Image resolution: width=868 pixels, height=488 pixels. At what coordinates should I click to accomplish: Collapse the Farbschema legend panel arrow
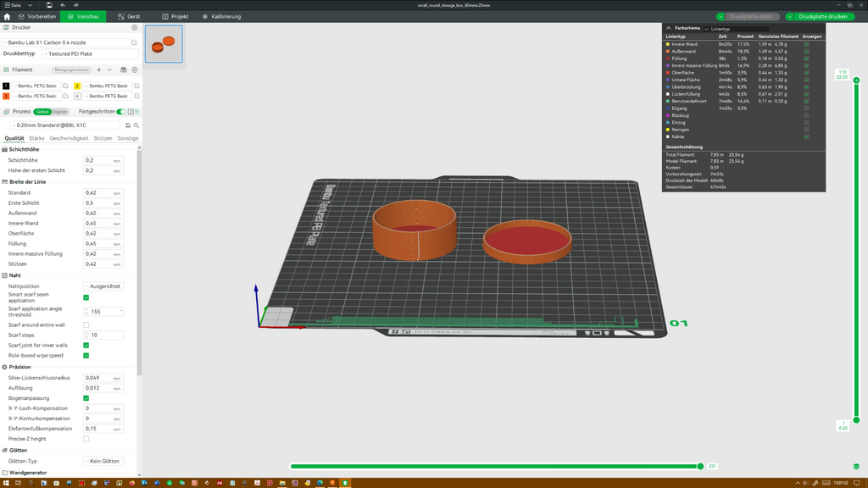[669, 28]
